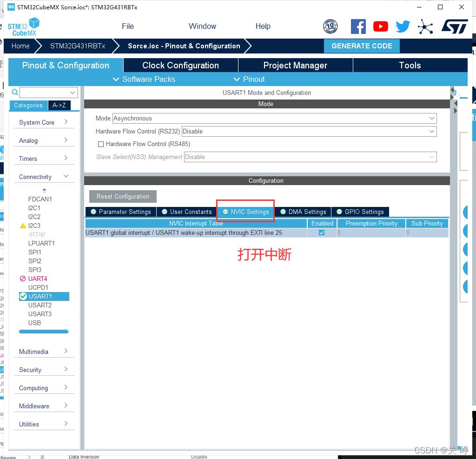Click the USART1 Sub Priority value cell
This screenshot has height=459, width=476.
coord(427,233)
